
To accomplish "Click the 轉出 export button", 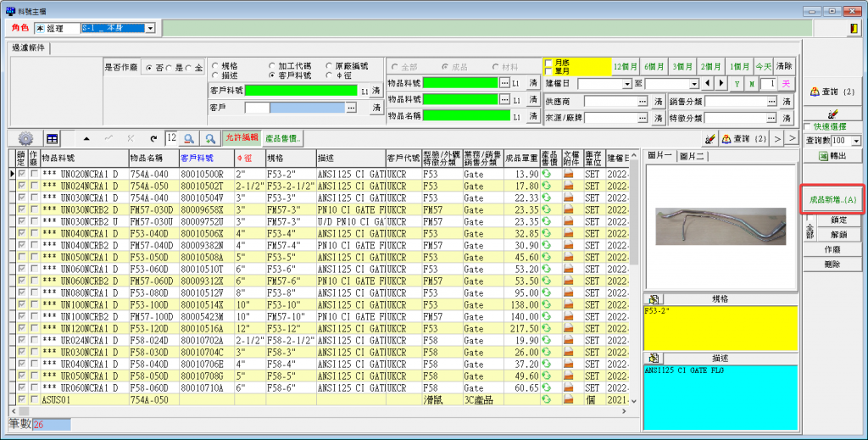I will point(833,156).
